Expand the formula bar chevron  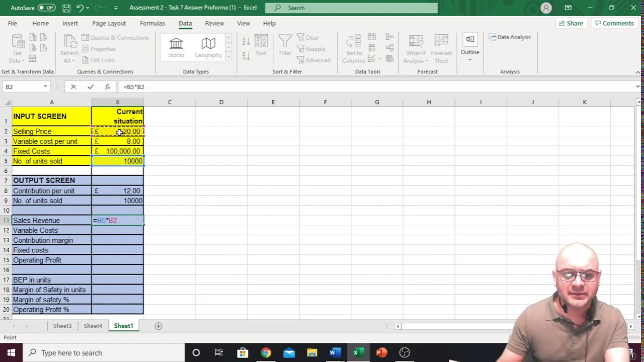pos(638,87)
